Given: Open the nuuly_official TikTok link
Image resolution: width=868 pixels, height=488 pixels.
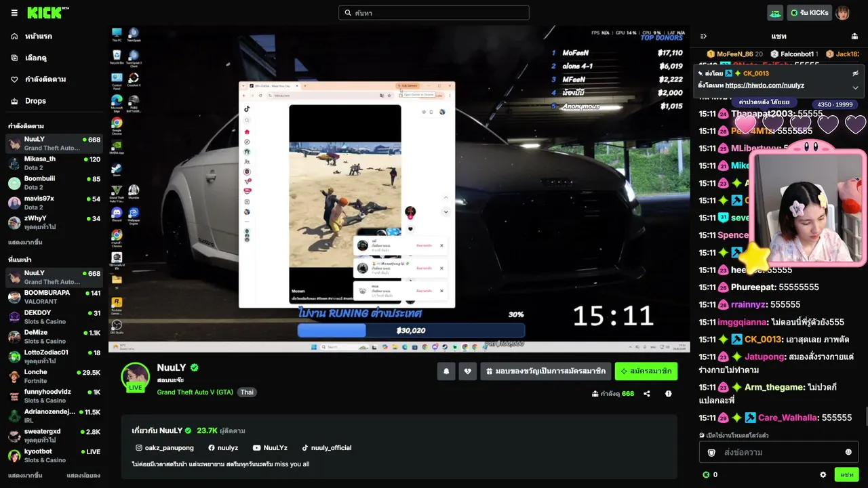Looking at the screenshot, I should pos(331,448).
